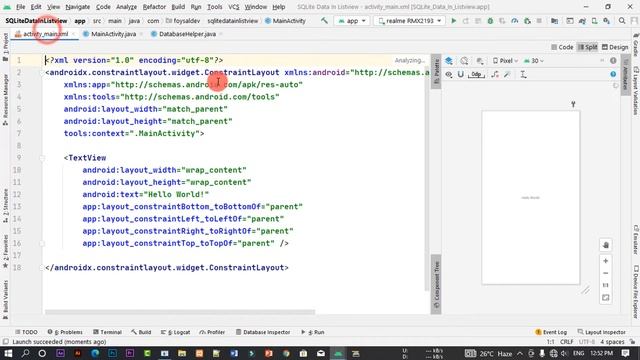Open the realme RMX2193 device dropdown
This screenshot has width=640, height=360.
click(409, 21)
